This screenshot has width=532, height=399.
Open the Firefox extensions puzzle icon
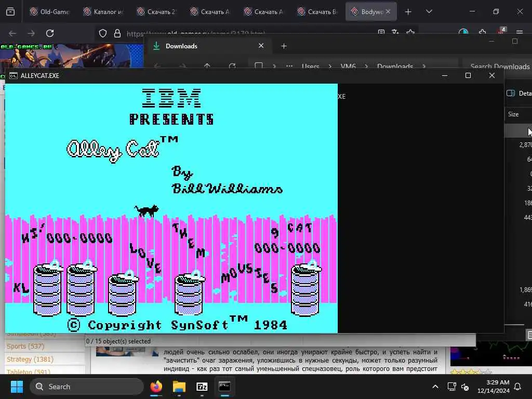483,33
